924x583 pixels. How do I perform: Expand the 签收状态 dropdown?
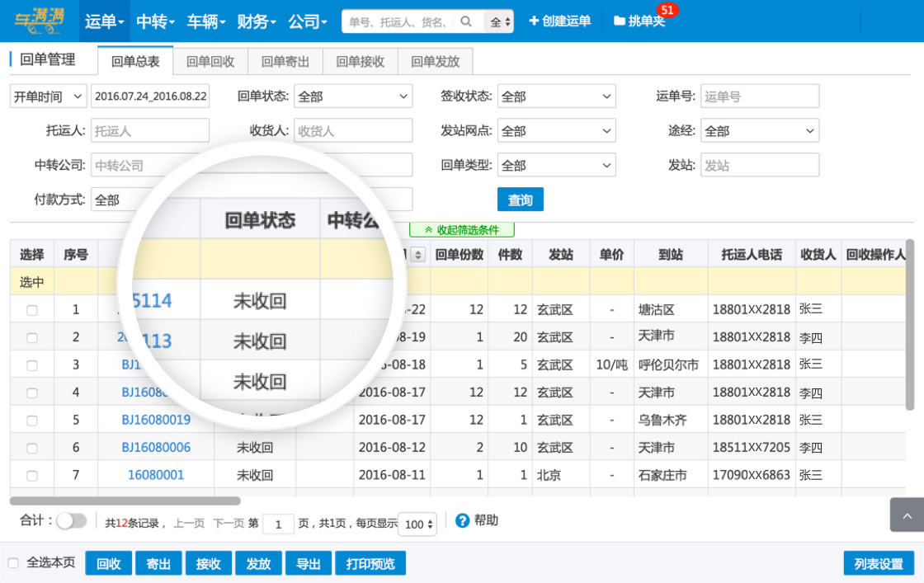click(x=557, y=96)
